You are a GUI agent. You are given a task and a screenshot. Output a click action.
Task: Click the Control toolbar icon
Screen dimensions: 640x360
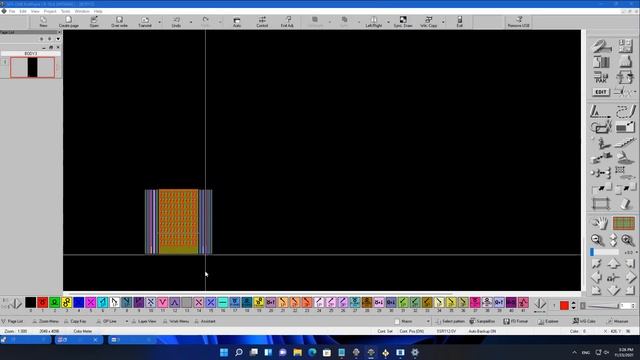click(x=262, y=22)
